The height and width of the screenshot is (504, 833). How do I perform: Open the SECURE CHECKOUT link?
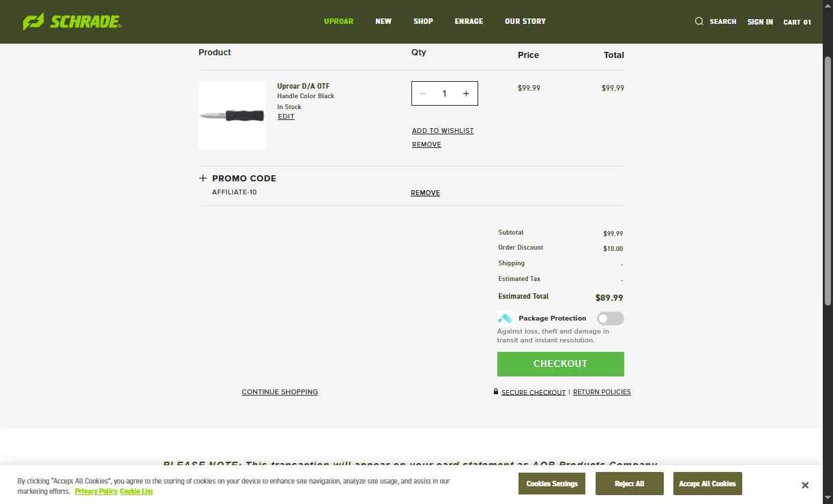tap(534, 392)
